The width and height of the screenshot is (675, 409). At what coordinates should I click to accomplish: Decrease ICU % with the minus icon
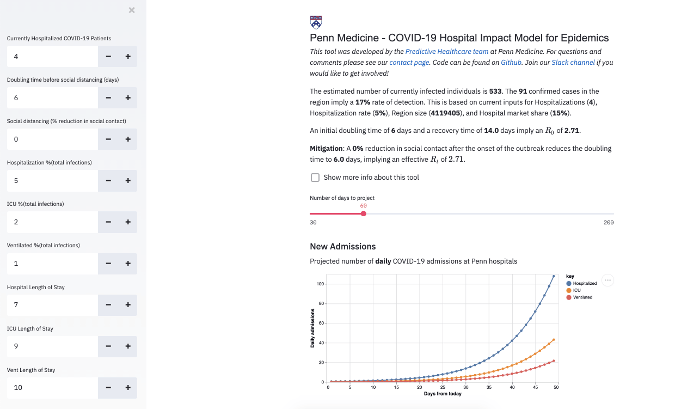point(108,222)
